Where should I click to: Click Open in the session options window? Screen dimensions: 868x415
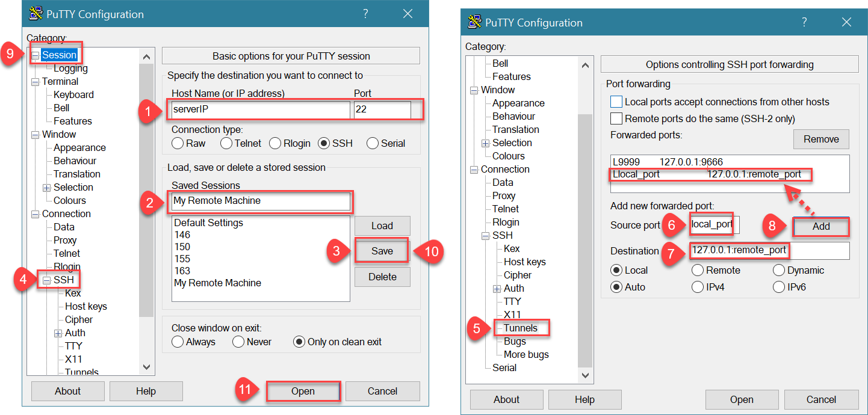coord(303,391)
